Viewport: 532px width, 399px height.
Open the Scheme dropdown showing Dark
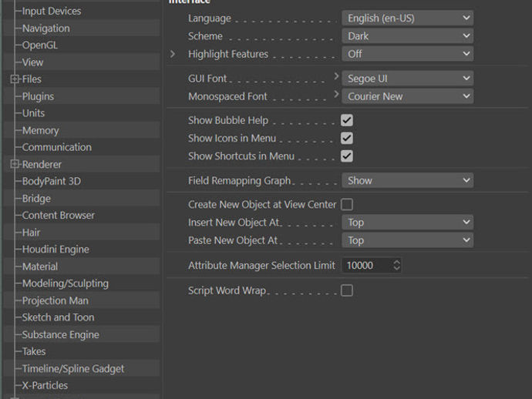(408, 36)
